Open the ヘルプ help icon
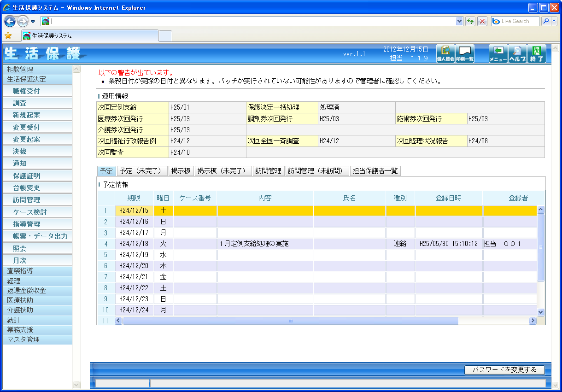This screenshot has width=562, height=392. [517, 54]
